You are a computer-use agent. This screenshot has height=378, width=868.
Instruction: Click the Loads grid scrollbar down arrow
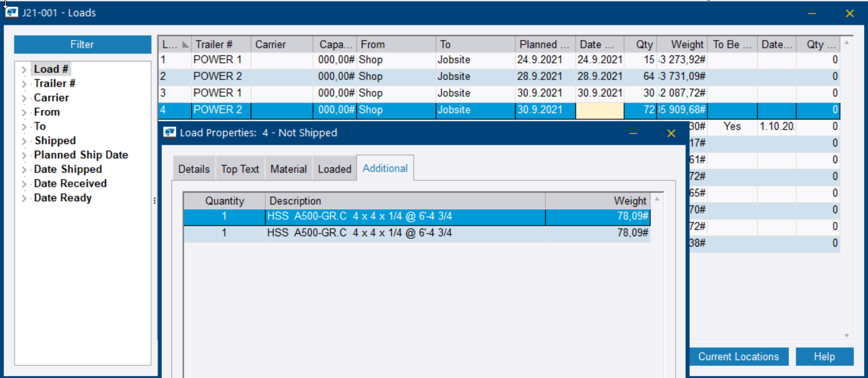[846, 335]
